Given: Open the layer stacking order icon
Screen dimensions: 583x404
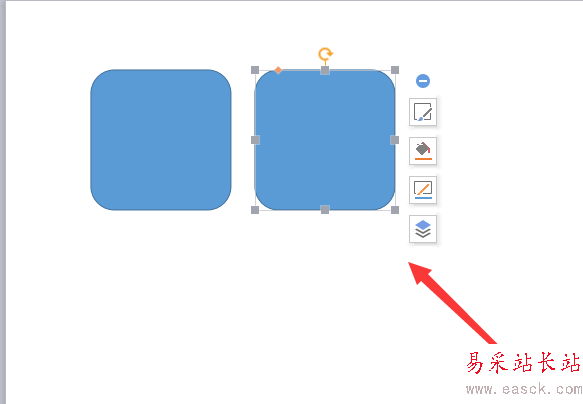Looking at the screenshot, I should click(423, 229).
